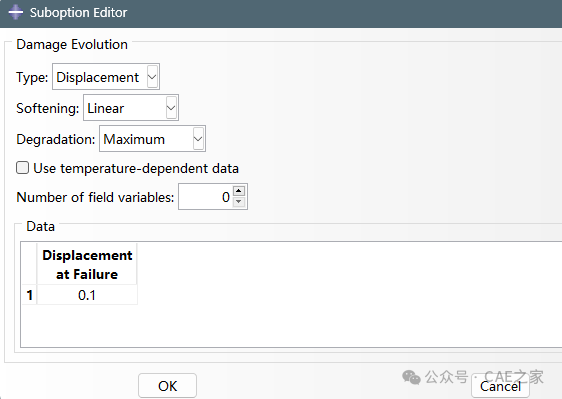
Task: Click the Type dropdown arrow
Action: pyautogui.click(x=152, y=77)
